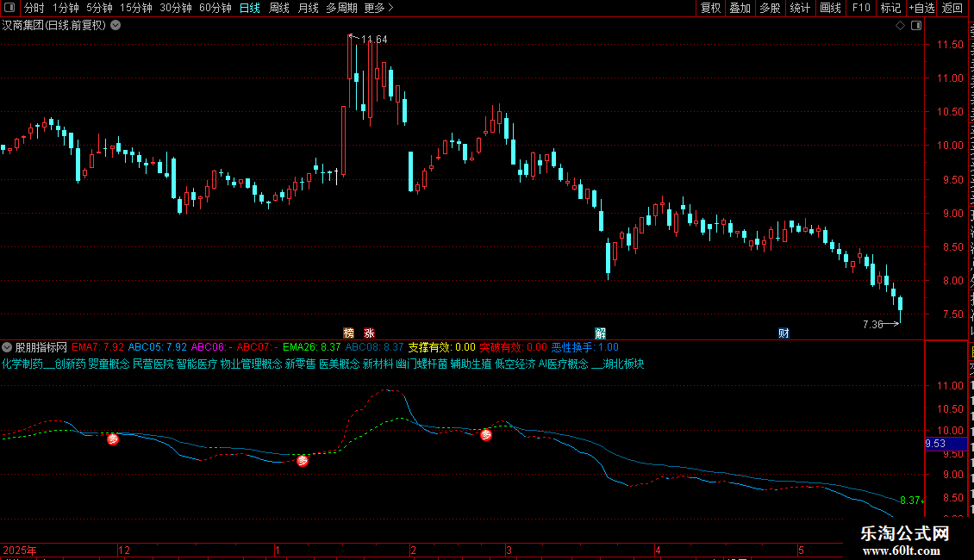Open the 统计 statistics button

(x=799, y=8)
